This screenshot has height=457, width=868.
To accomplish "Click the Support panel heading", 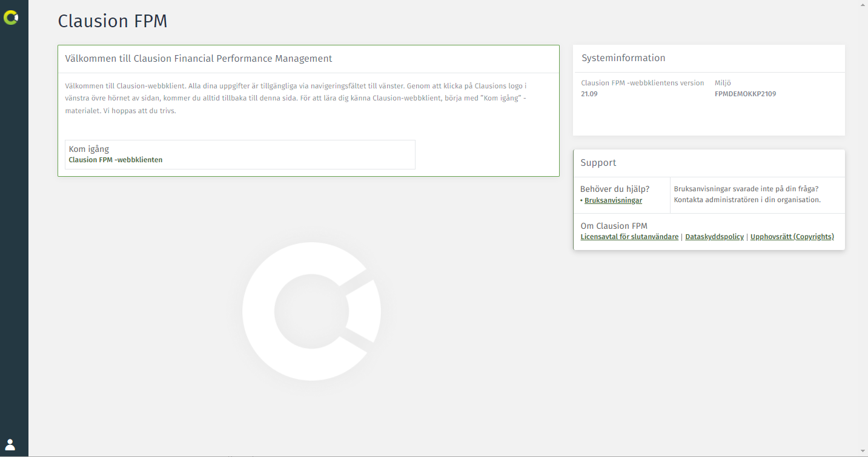I will click(x=598, y=163).
